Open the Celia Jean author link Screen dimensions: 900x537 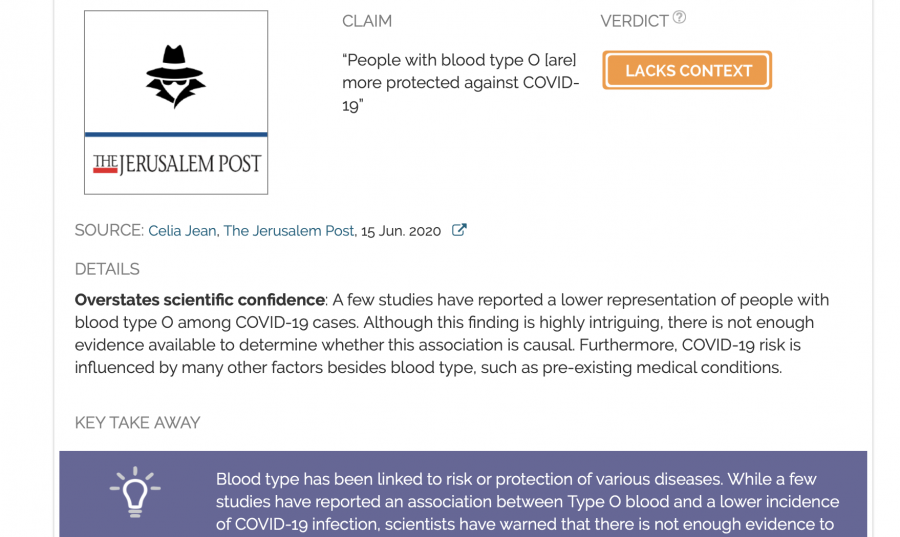coord(182,231)
